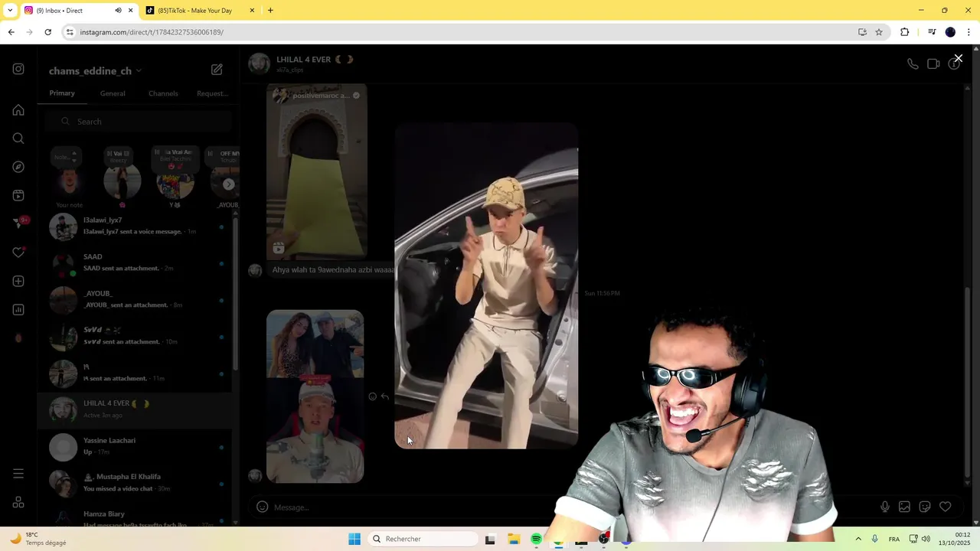This screenshot has width=980, height=551.
Task: Start a new message with compose icon
Action: pyautogui.click(x=217, y=70)
